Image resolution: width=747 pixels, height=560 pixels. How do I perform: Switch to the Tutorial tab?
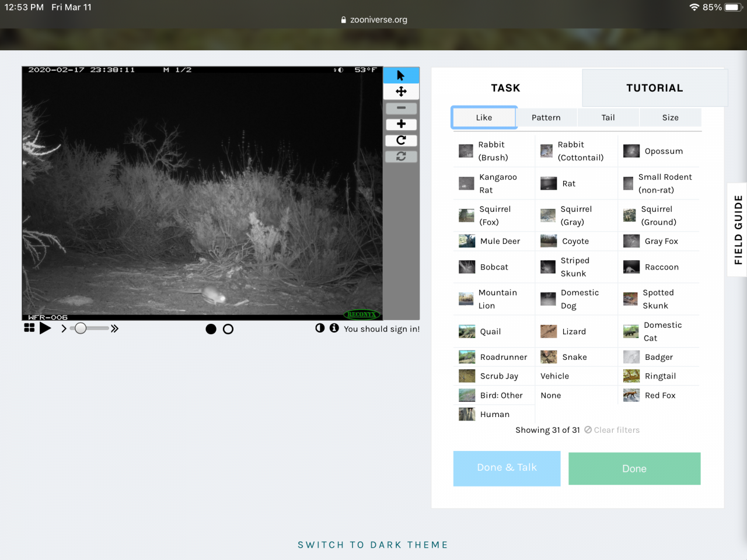(x=654, y=88)
